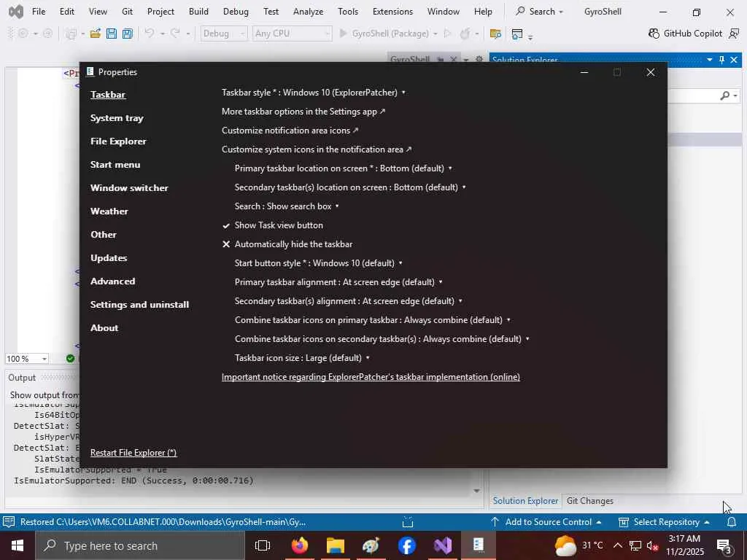This screenshot has height=560, width=747.
Task: Click the notifications bell in status bar
Action: [x=731, y=522]
